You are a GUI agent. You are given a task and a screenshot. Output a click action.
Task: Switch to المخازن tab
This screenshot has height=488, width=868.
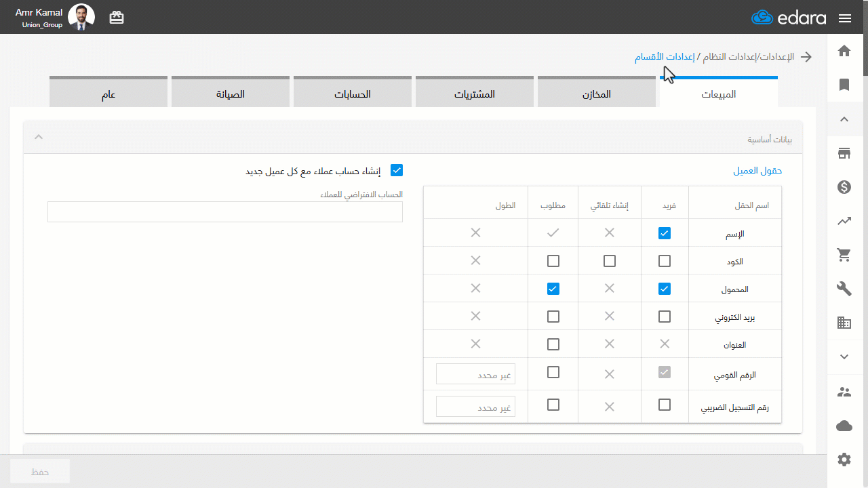(x=597, y=92)
